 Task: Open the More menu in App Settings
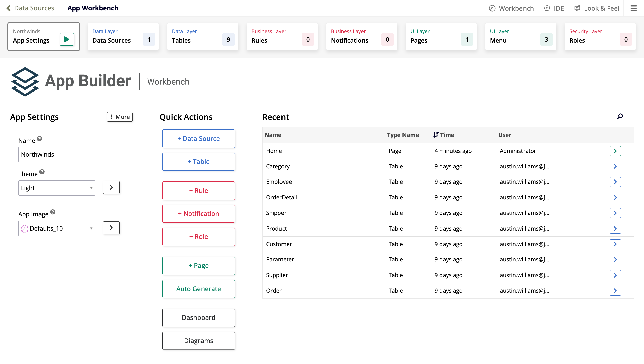coord(119,117)
